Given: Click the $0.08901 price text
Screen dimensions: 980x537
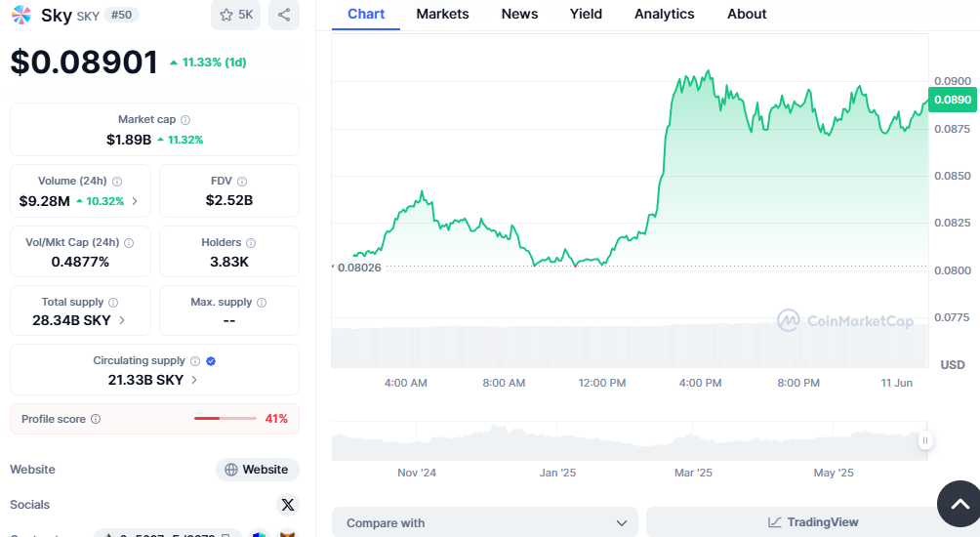Looking at the screenshot, I should click(84, 62).
